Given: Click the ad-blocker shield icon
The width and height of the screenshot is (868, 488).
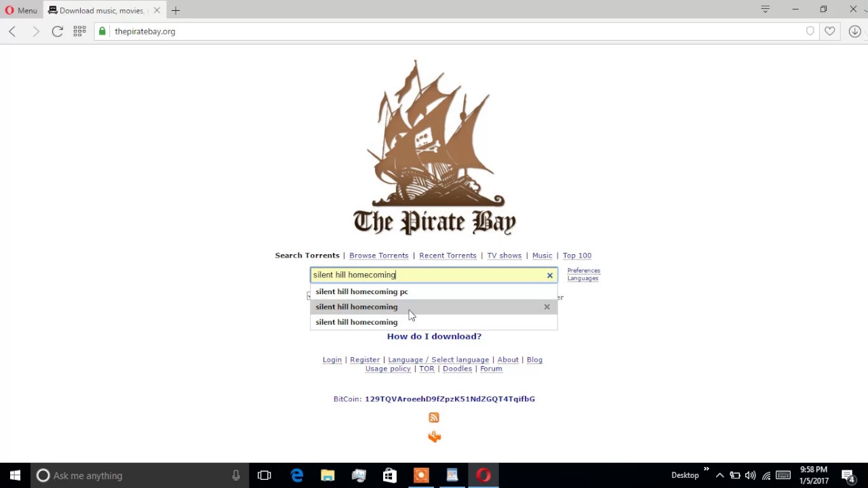Looking at the screenshot, I should [810, 31].
